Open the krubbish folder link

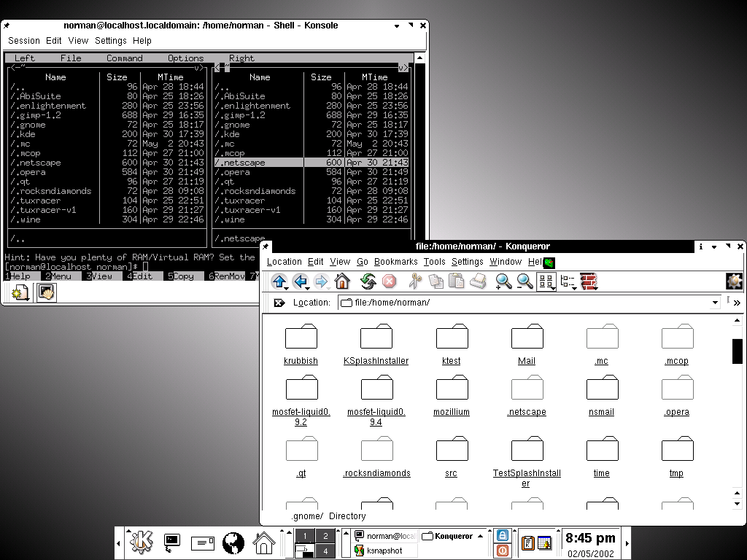(301, 360)
